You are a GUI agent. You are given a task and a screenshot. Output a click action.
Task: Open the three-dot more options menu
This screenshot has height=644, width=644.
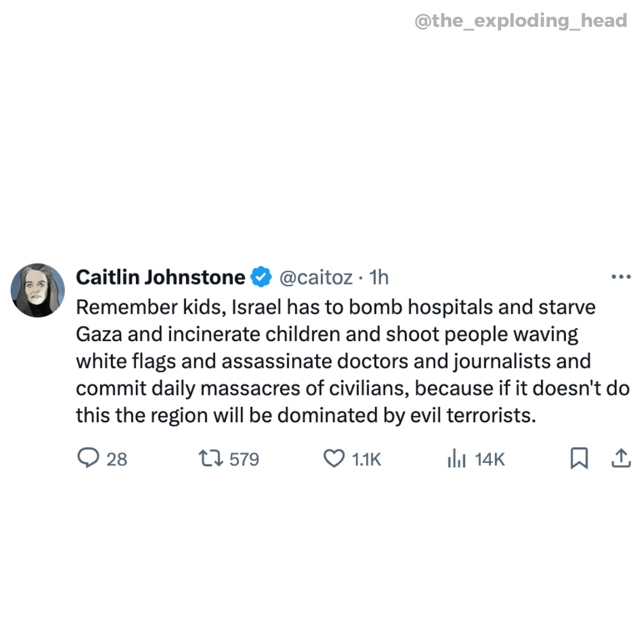pyautogui.click(x=621, y=277)
